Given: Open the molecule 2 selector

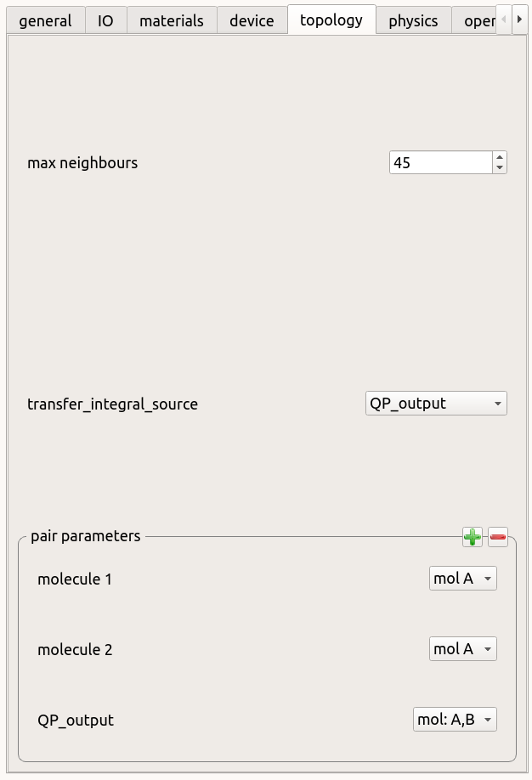Looking at the screenshot, I should 462,650.
